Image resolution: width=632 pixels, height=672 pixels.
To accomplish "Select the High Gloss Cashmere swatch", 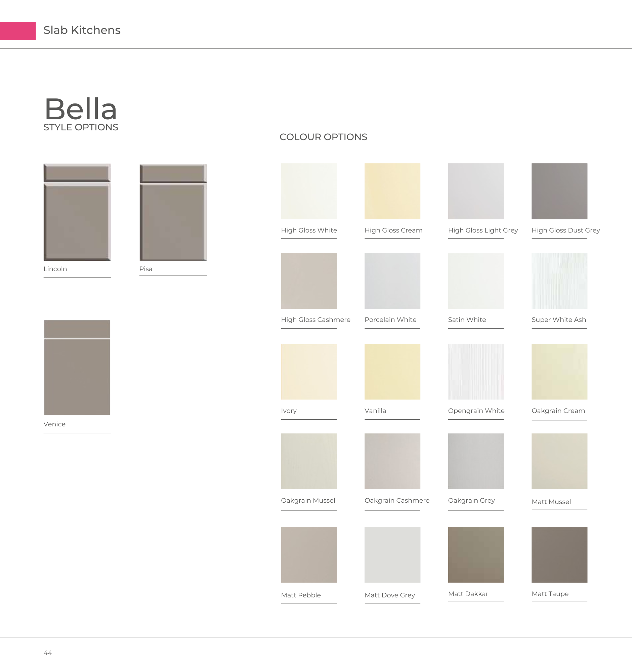I will (308, 281).
